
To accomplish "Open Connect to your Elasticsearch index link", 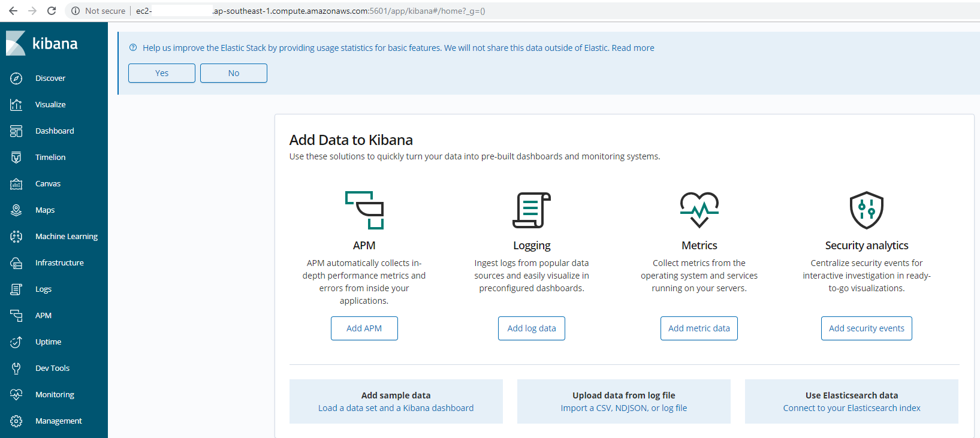I will click(x=852, y=408).
